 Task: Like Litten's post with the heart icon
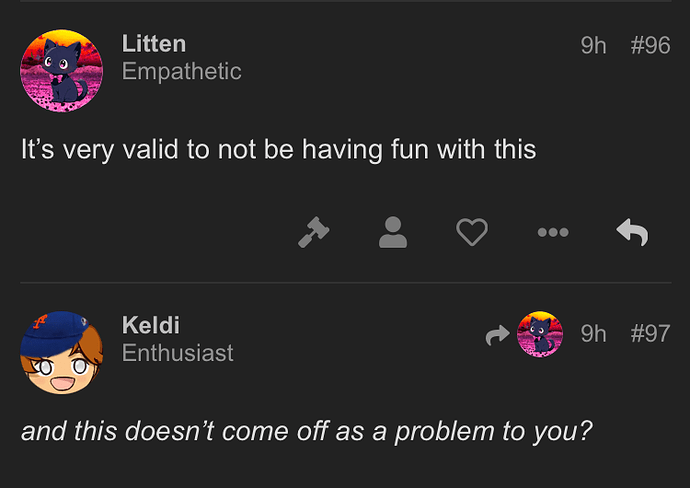pyautogui.click(x=472, y=232)
